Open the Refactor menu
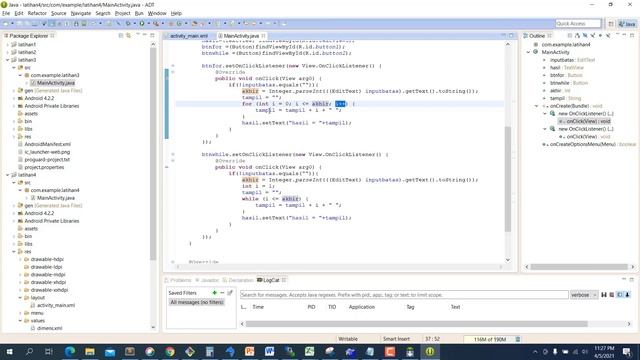The height and width of the screenshot is (360, 640). tap(37, 13)
